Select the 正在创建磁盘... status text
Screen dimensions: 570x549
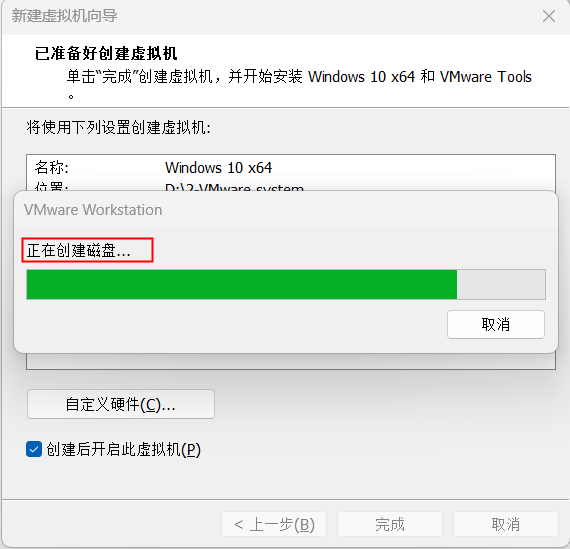(79, 251)
